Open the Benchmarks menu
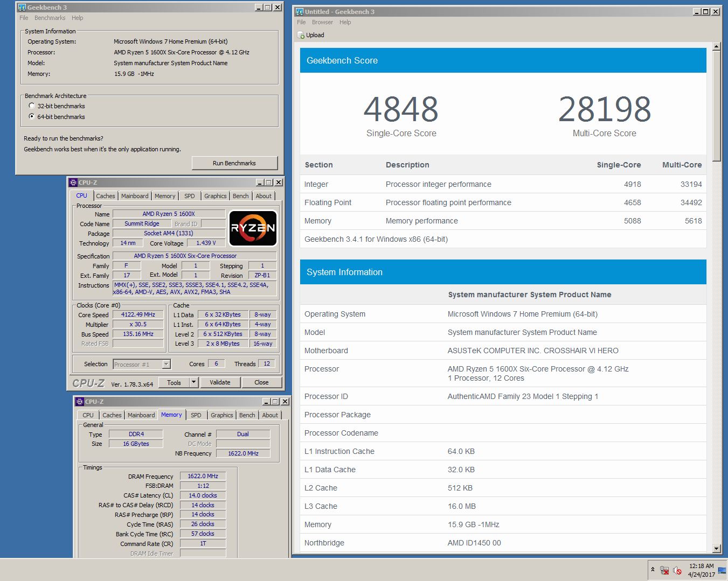 (x=50, y=18)
